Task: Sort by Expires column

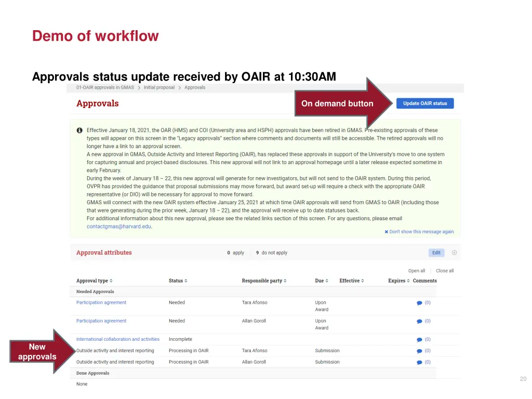Action: click(x=398, y=281)
